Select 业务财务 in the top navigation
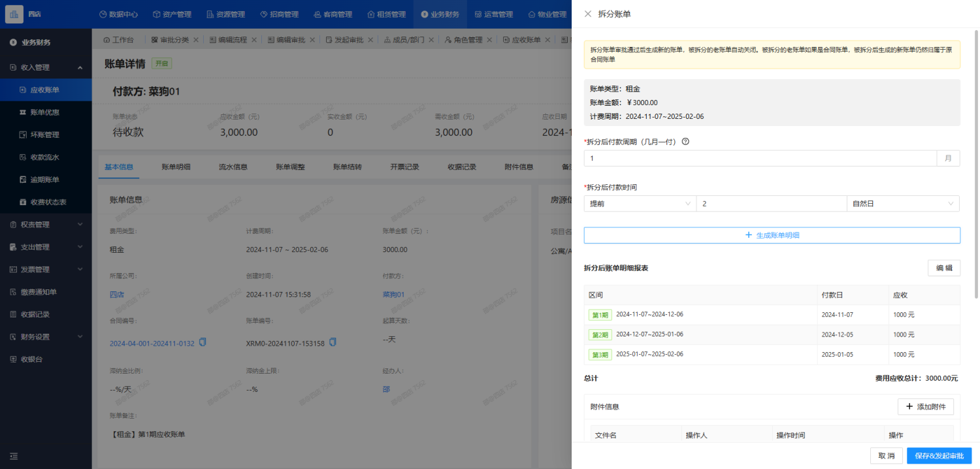Image resolution: width=980 pixels, height=469 pixels. [440, 14]
